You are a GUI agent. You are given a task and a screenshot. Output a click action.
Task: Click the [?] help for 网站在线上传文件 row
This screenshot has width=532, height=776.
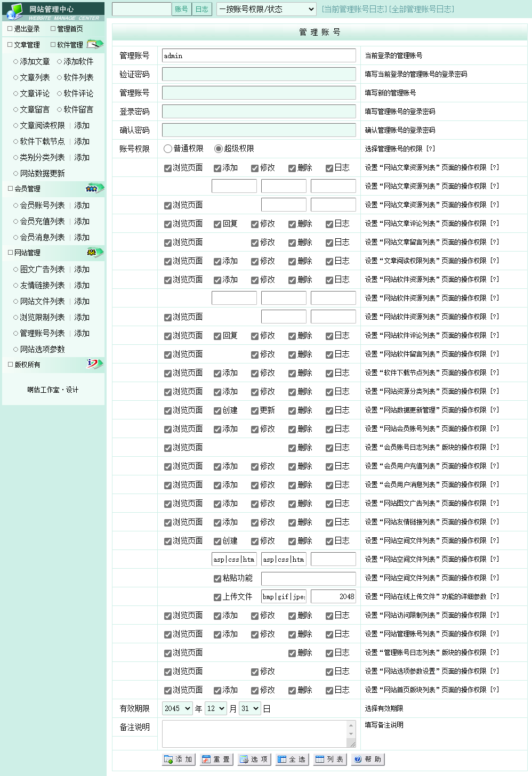click(495, 596)
